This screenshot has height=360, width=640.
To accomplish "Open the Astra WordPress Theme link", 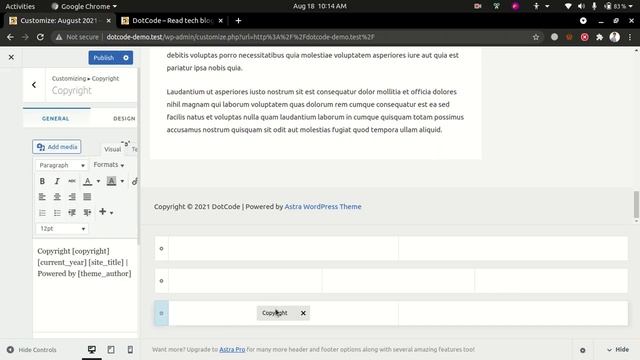I will coord(323,207).
